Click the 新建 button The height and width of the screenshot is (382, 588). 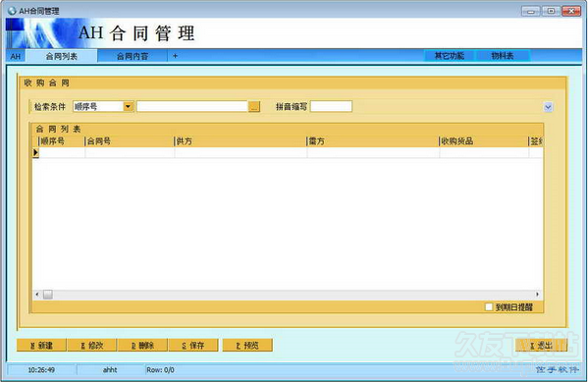[41, 346]
